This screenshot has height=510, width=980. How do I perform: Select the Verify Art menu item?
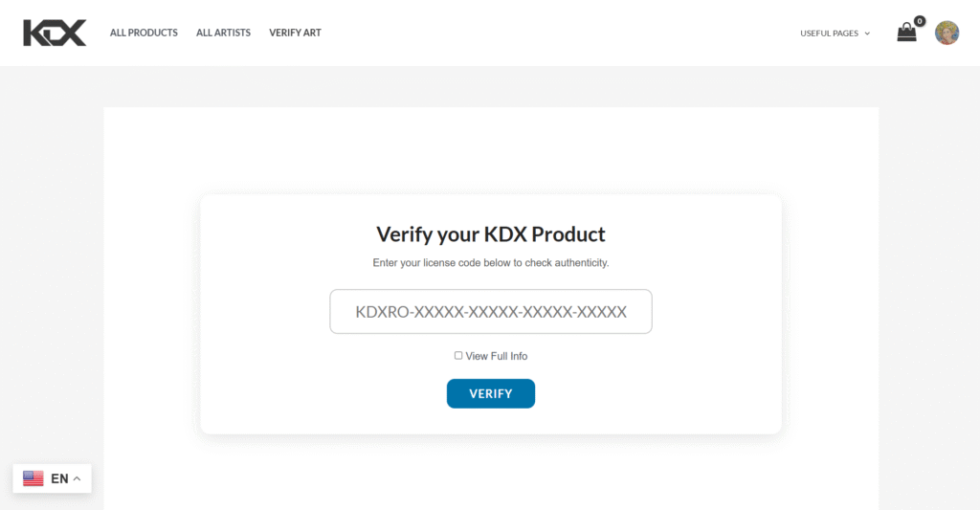tap(295, 33)
